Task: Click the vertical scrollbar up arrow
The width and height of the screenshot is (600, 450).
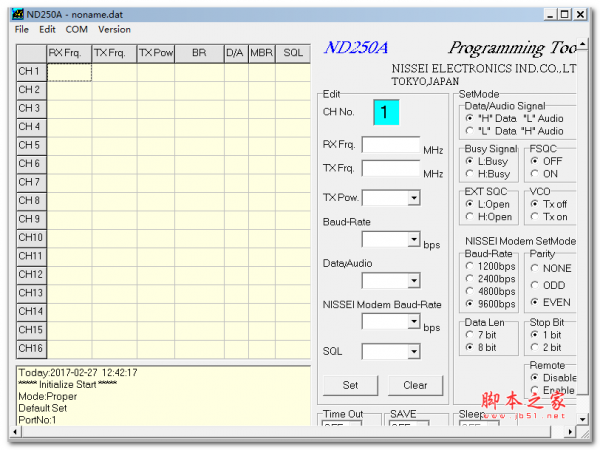Action: [x=582, y=44]
